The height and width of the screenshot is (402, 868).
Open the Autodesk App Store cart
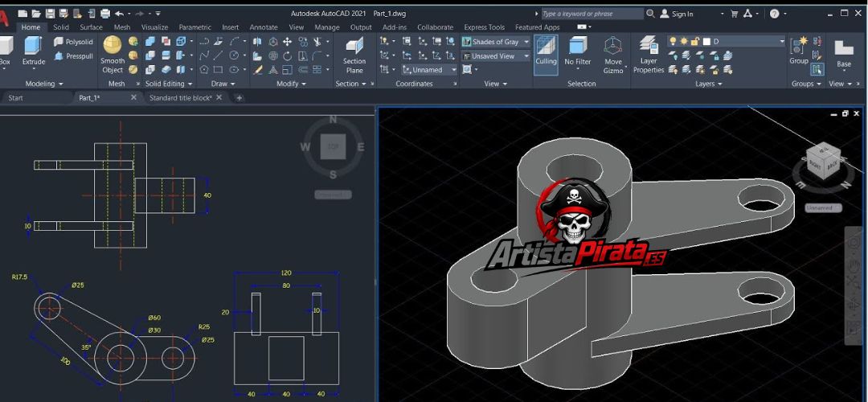[x=735, y=14]
